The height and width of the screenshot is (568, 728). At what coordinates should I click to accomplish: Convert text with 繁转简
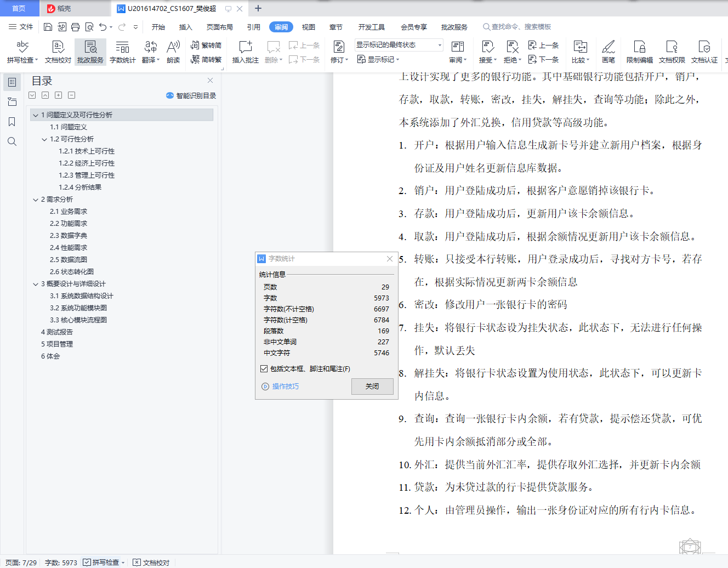point(206,46)
